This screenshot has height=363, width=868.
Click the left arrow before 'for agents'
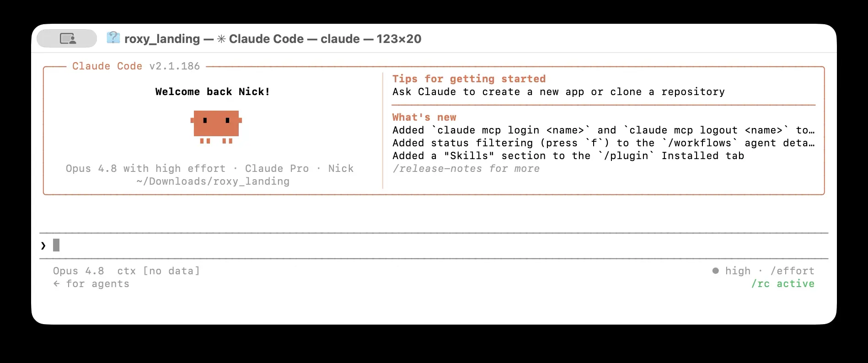tap(56, 283)
